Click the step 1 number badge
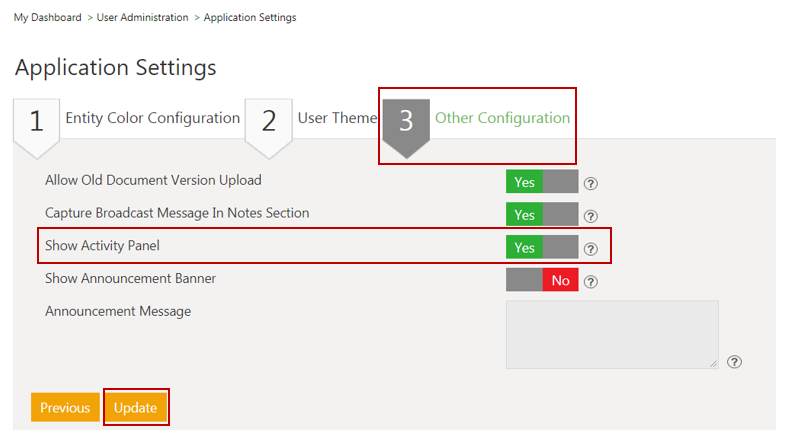Screen dimensions: 787x438 tap(37, 122)
